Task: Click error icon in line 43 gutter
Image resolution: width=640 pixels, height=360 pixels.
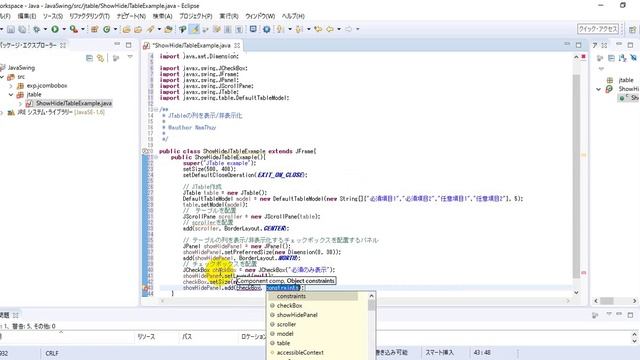Action: coord(146,288)
